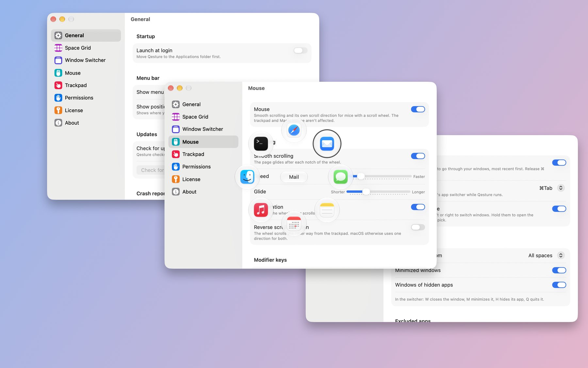Click the Mouse icon in the Mouse window sidebar
The height and width of the screenshot is (368, 588).
coord(176,142)
